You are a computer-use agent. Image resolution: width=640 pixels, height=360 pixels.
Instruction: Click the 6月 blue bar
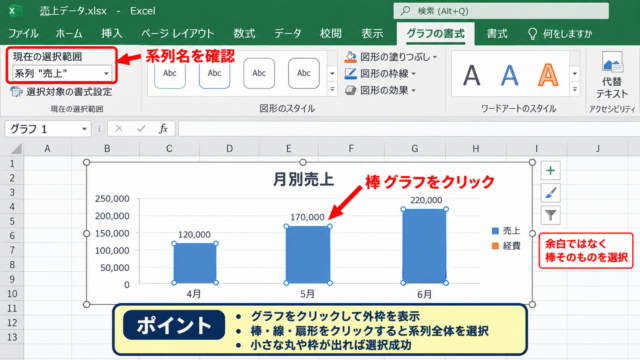tap(424, 246)
